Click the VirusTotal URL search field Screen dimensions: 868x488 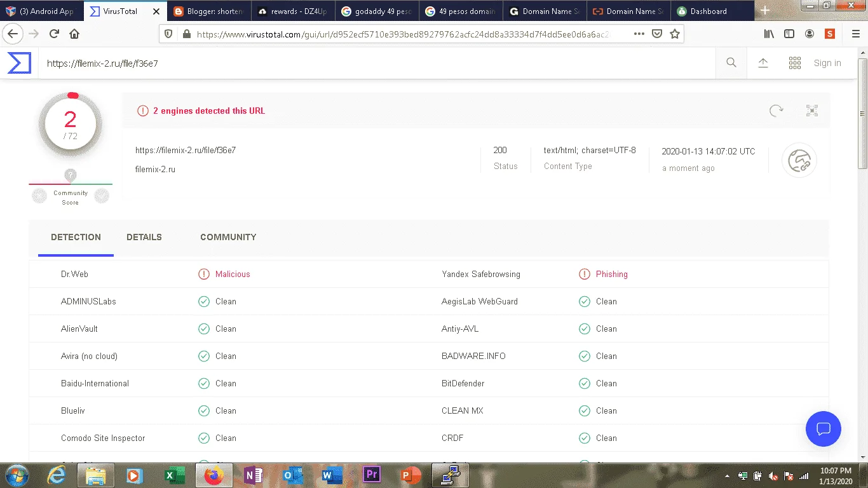[377, 63]
